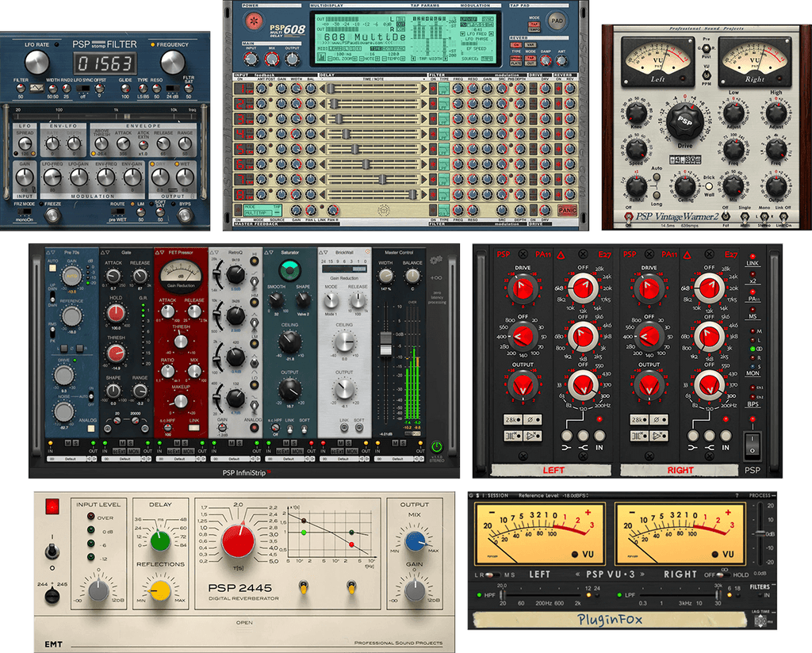The height and width of the screenshot is (653, 812).
Task: Hit the red PANIC button on PSP 608
Action: 568,211
